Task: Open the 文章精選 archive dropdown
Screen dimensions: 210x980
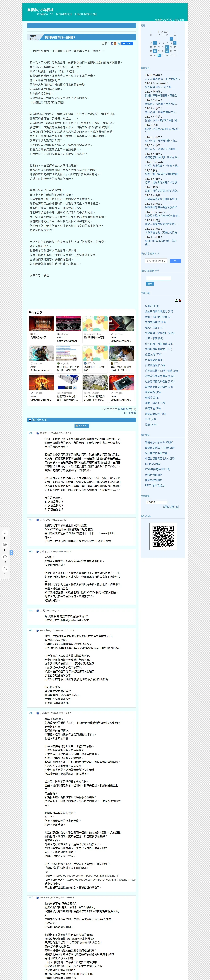Action: (x=157, y=502)
